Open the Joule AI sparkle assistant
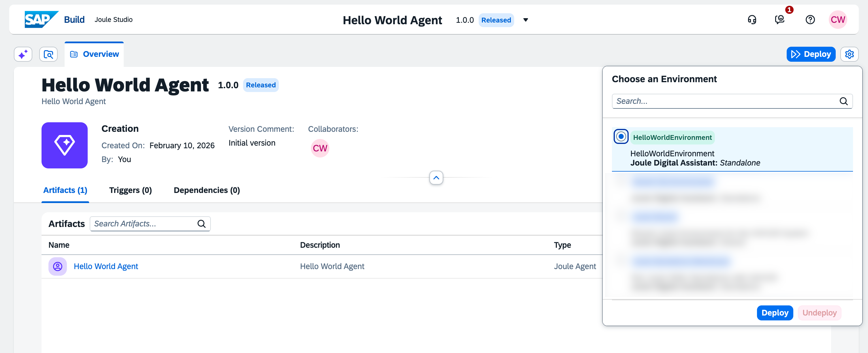This screenshot has width=868, height=353. 23,54
